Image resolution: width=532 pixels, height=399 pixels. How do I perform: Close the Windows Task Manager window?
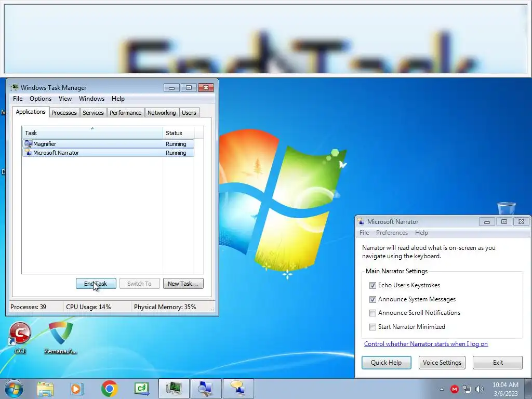click(206, 87)
